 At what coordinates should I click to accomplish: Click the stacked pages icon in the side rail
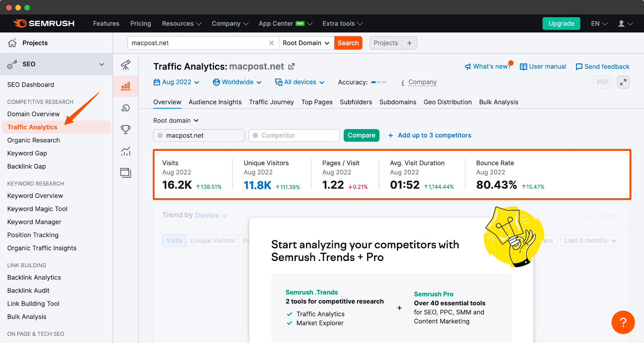[x=126, y=173]
